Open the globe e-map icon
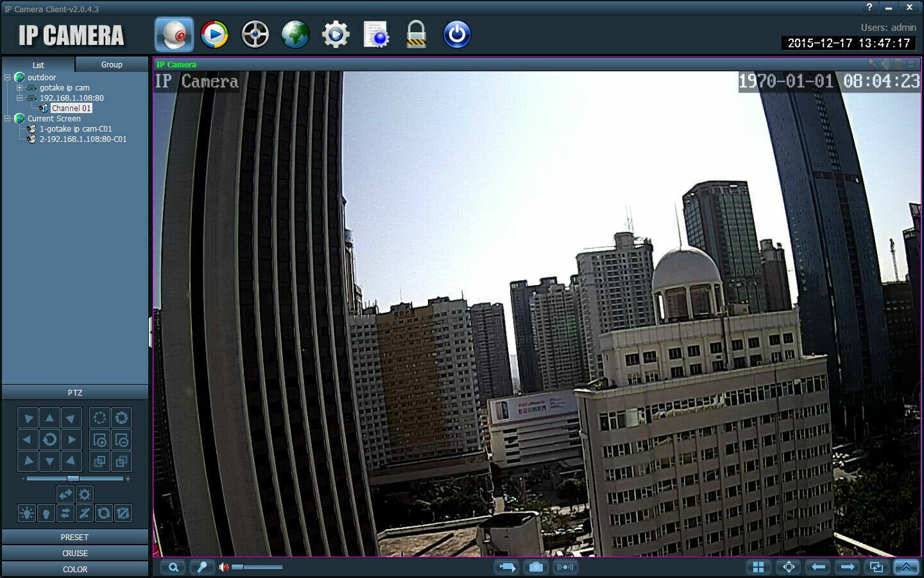924x578 pixels. [295, 35]
